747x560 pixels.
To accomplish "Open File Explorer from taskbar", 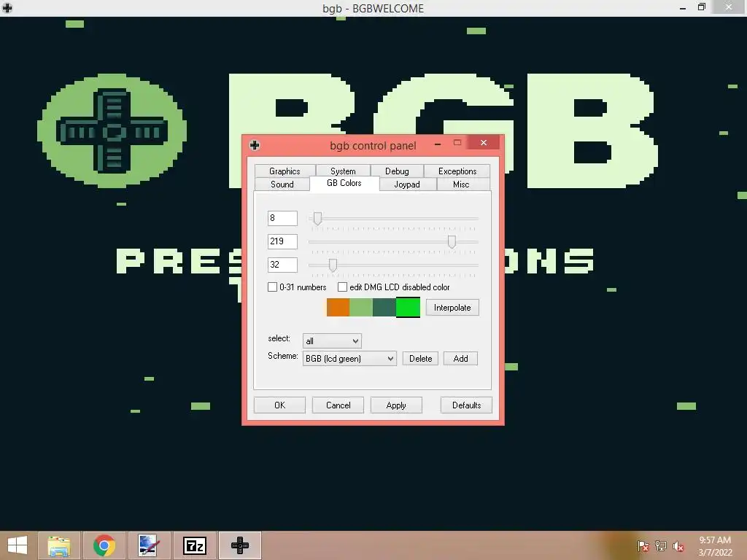I will (x=58, y=545).
